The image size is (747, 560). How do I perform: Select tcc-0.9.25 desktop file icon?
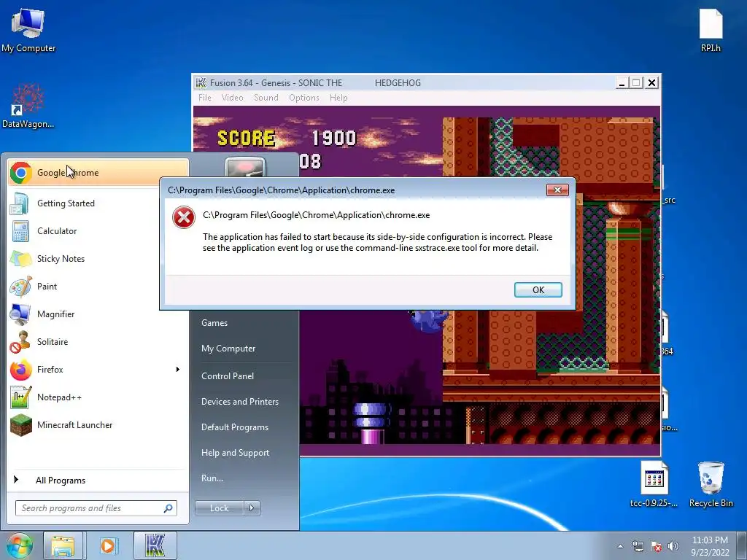[x=654, y=484]
